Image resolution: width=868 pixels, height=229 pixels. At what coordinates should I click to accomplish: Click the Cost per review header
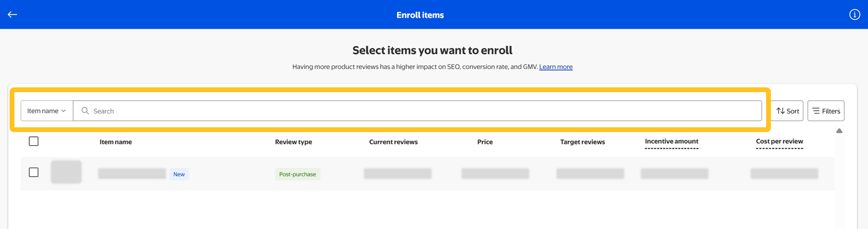click(x=779, y=141)
